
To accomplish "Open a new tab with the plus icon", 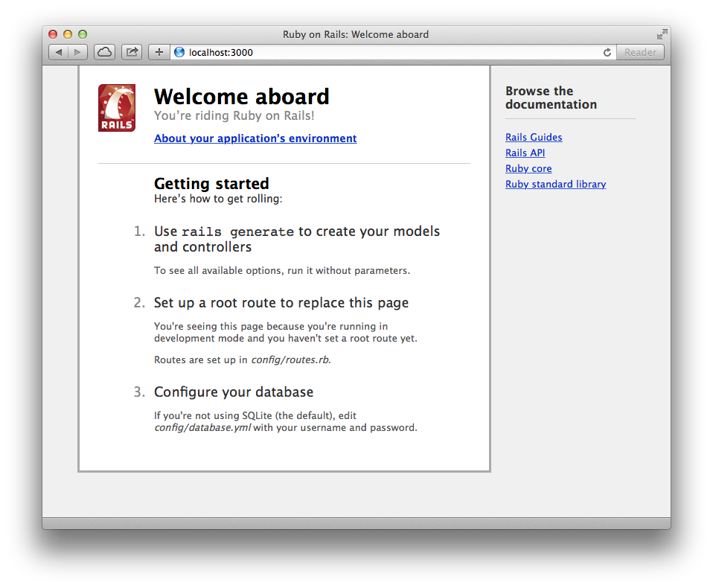I will pos(159,51).
